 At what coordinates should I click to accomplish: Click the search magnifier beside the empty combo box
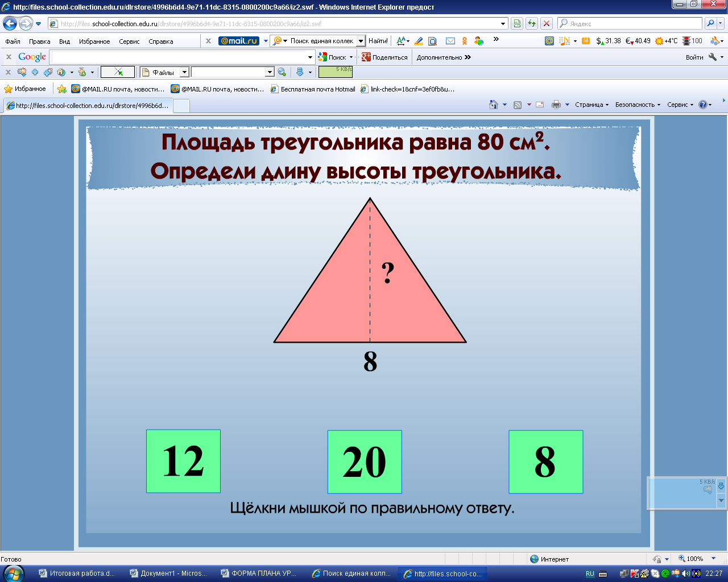[282, 72]
